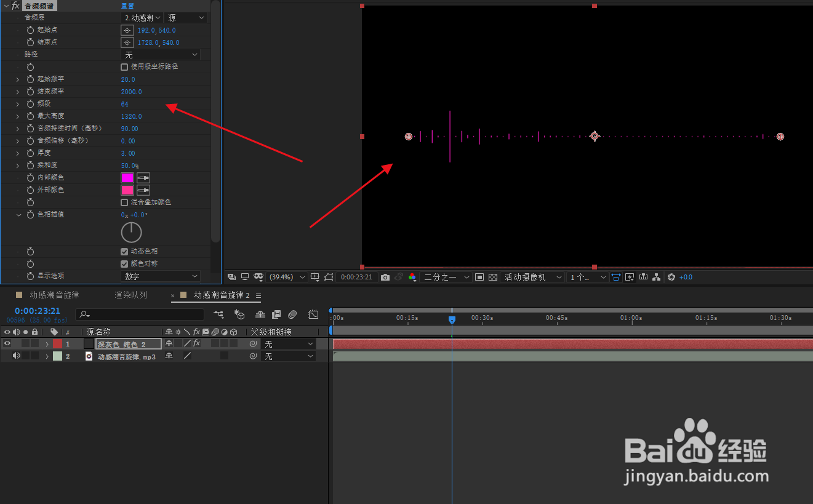Open the composition flowchart icon
The height and width of the screenshot is (504, 813).
point(657,278)
